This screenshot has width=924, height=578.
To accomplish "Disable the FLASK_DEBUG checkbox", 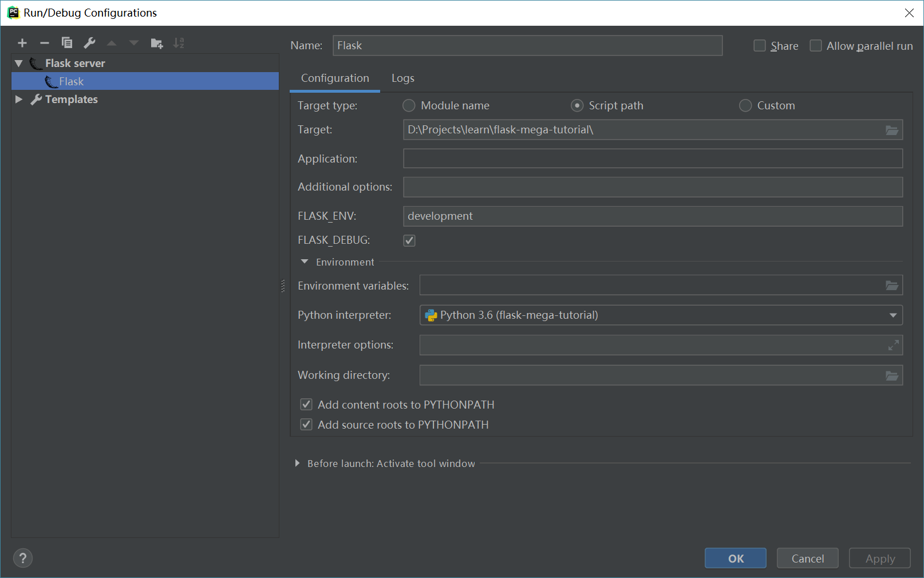I will [x=409, y=240].
